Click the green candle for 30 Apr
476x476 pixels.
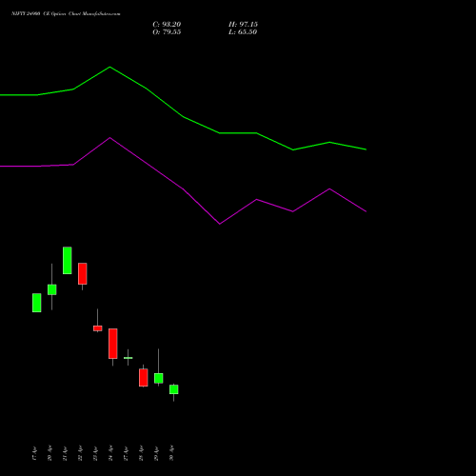[174, 389]
